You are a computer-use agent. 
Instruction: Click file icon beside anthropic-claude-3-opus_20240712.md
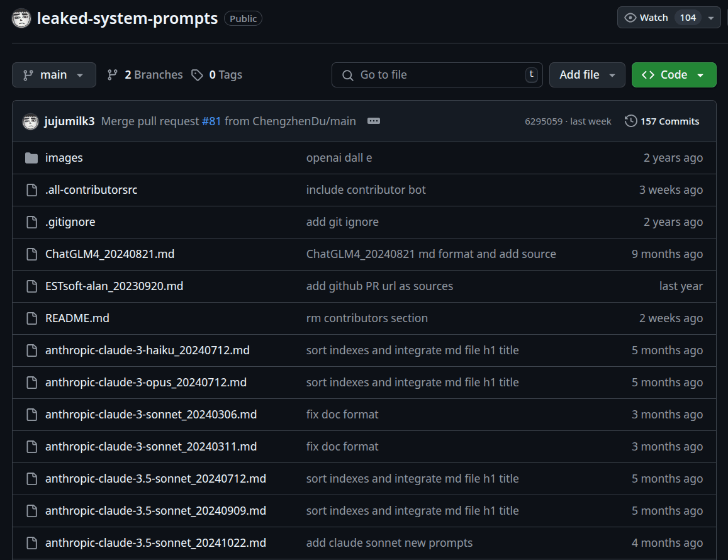pos(31,382)
